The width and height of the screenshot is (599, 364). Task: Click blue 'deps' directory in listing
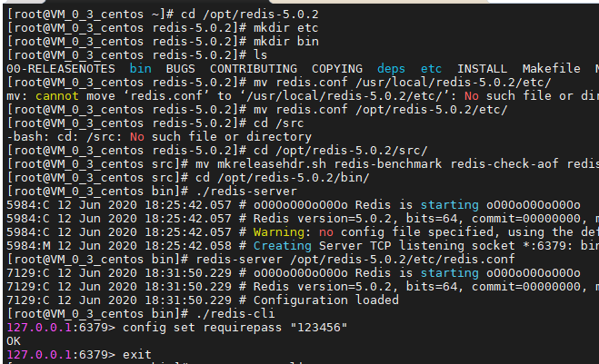tap(391, 69)
